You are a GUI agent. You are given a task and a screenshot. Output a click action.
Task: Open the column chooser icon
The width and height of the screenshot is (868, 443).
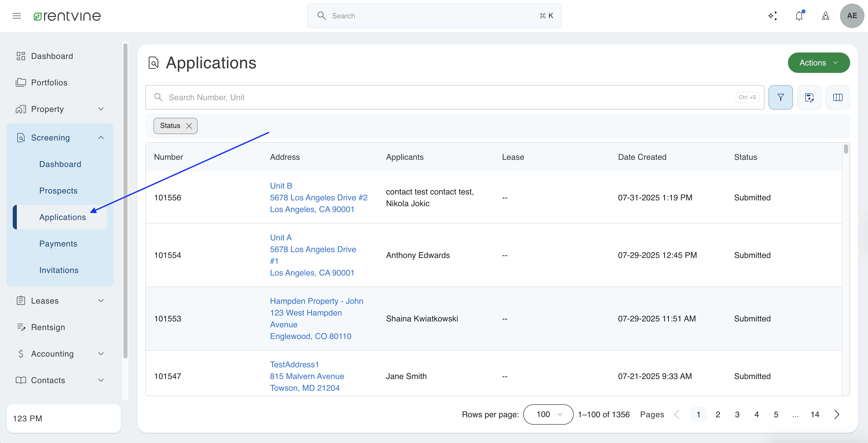click(838, 97)
